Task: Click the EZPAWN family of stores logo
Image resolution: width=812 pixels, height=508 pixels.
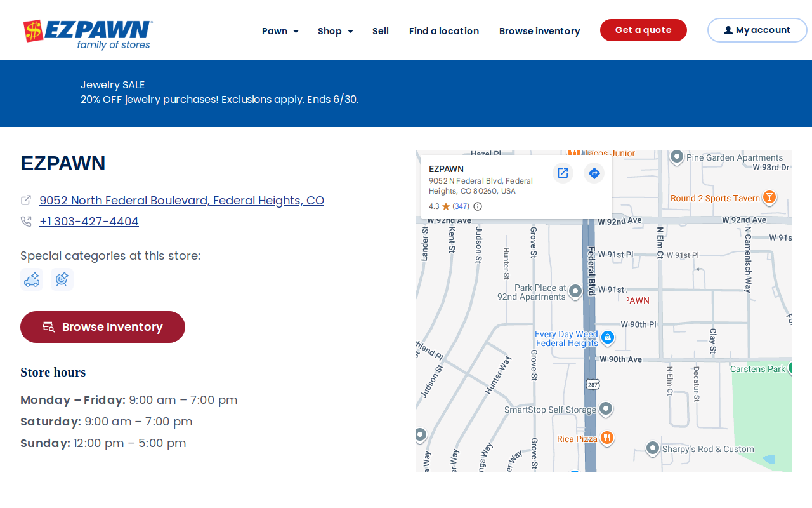Action: coord(88,34)
